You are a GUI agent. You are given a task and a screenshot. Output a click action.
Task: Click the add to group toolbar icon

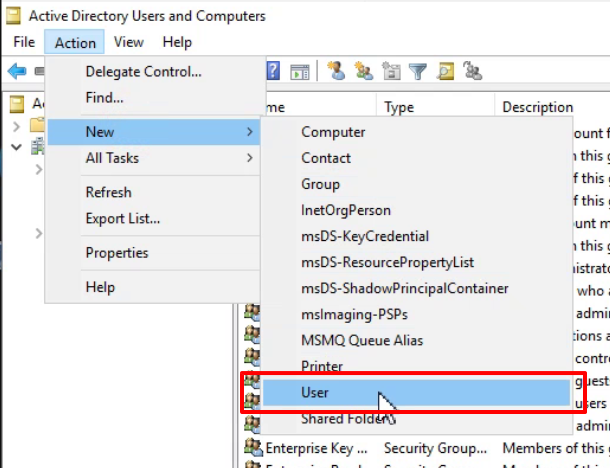pos(473,71)
